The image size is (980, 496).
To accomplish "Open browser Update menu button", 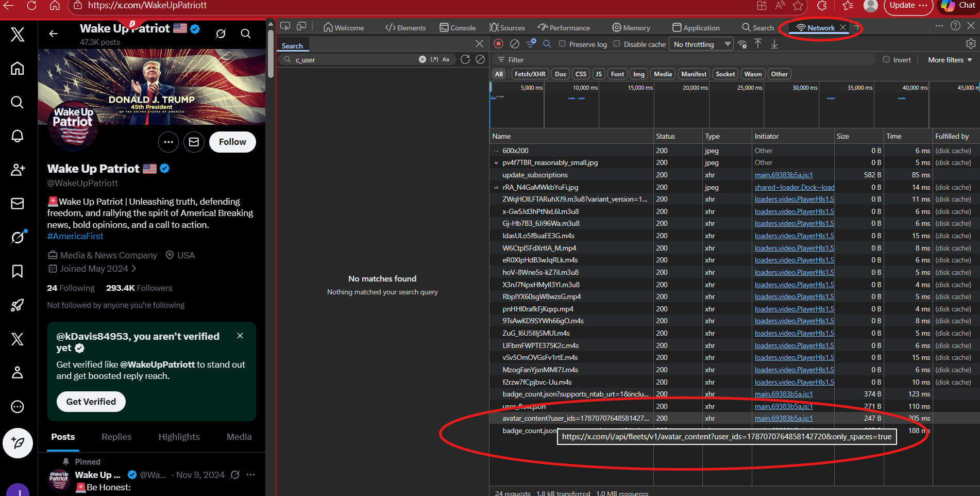I will [x=908, y=6].
